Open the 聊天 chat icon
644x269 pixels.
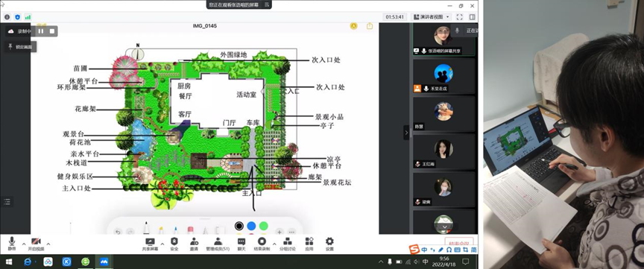coord(241,244)
